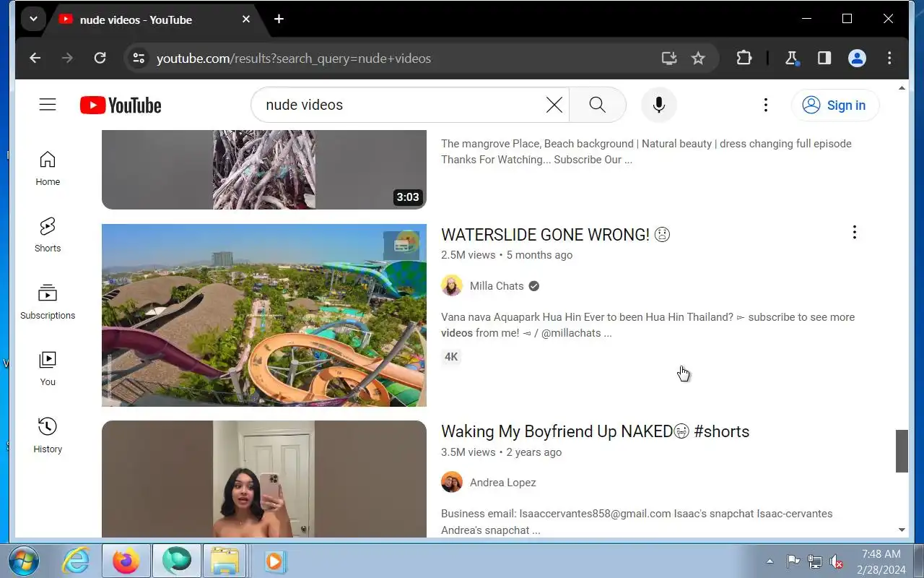
Task: Open the WATERSLIDE GONE WRONG! title link
Action: (556, 235)
